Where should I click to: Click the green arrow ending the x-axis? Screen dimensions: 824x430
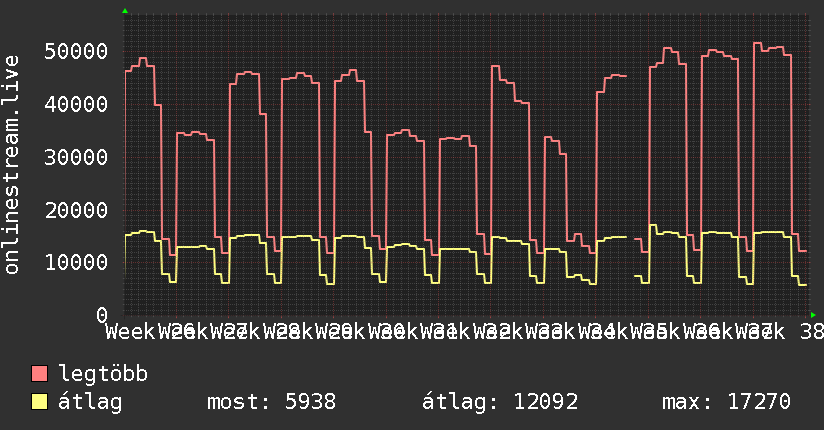click(x=813, y=315)
